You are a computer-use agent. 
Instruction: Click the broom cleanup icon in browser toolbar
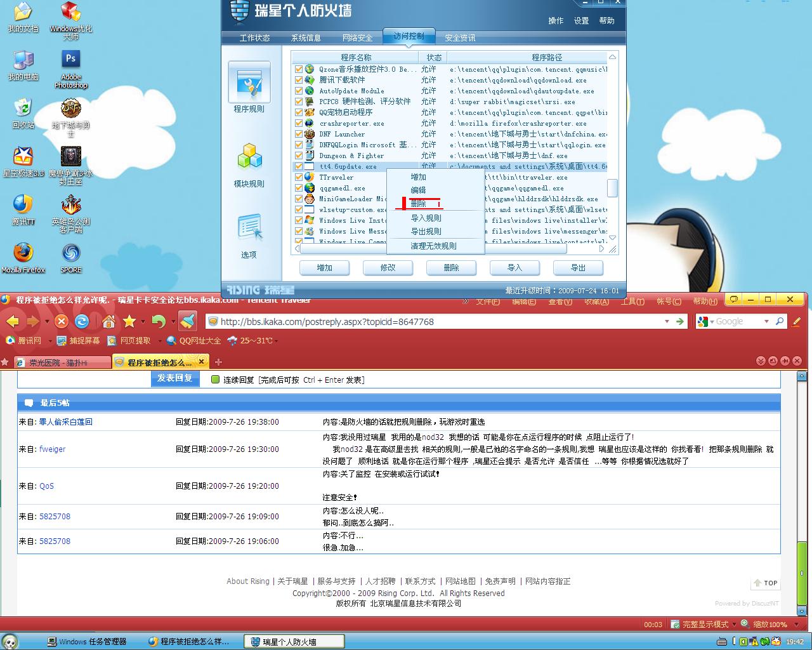187,321
